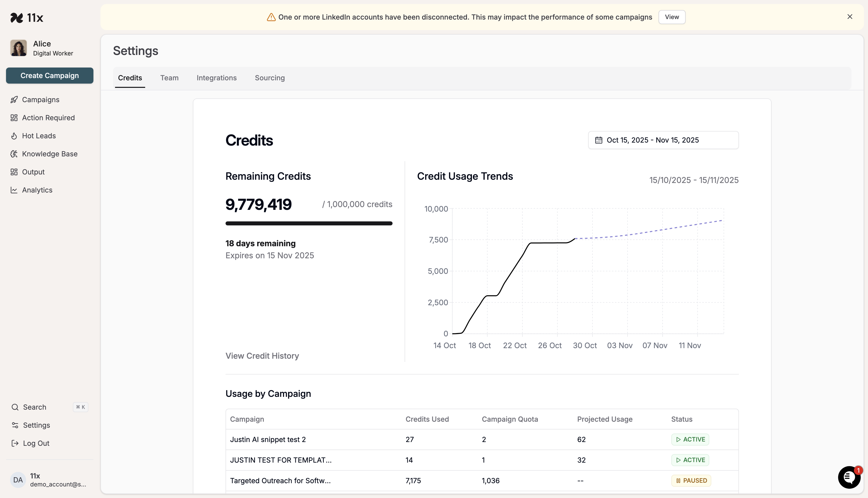
Task: Open the Action Required section
Action: pos(48,117)
